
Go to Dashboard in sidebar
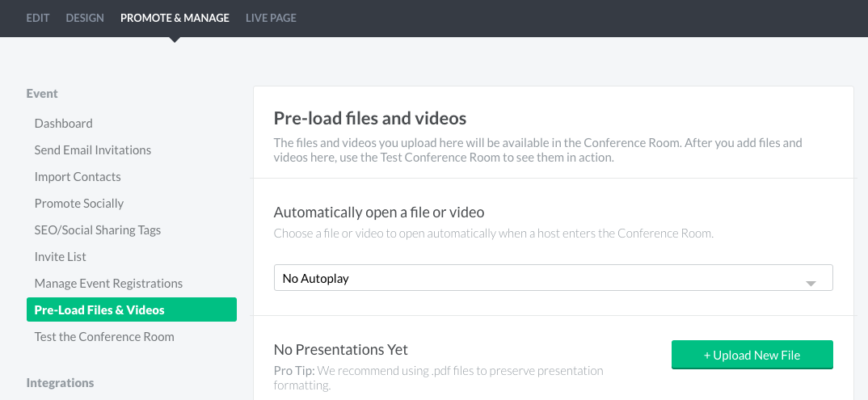point(63,124)
